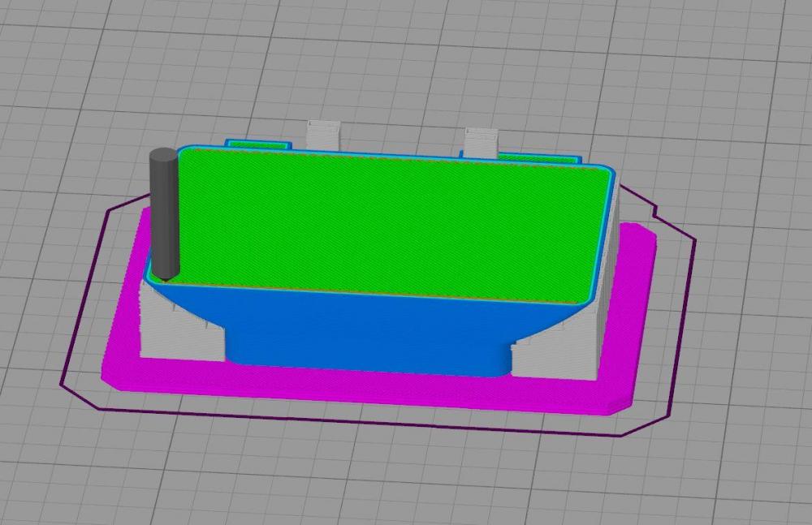
Task: Click the purple skirt outline around print
Action: coord(378,311)
